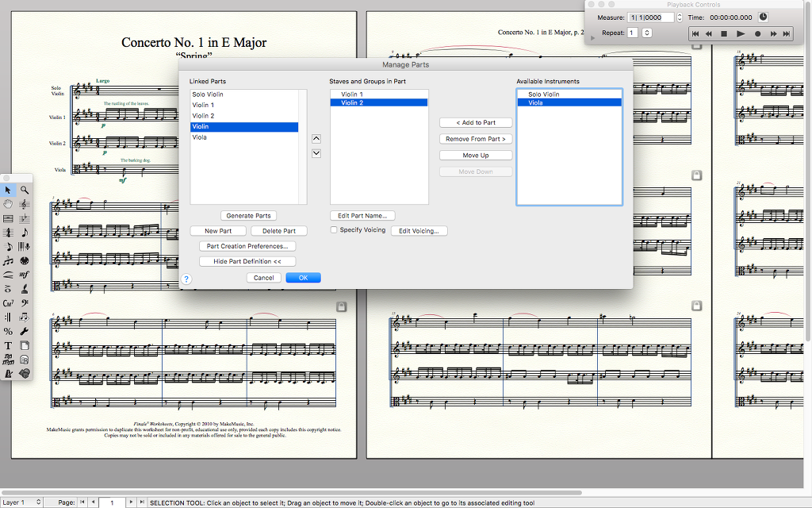Viewport: 812px width, 508px height.
Task: Select the Page Layout tool
Action: [x=25, y=345]
